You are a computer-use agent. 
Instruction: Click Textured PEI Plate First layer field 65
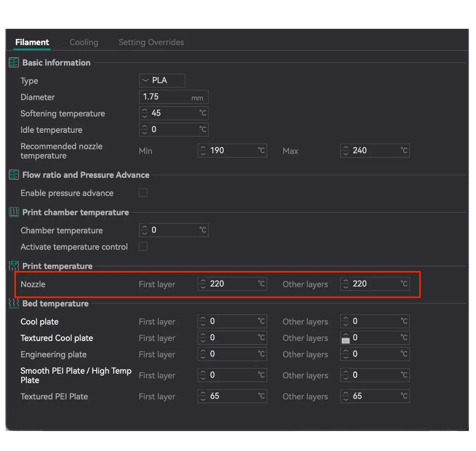232,396
